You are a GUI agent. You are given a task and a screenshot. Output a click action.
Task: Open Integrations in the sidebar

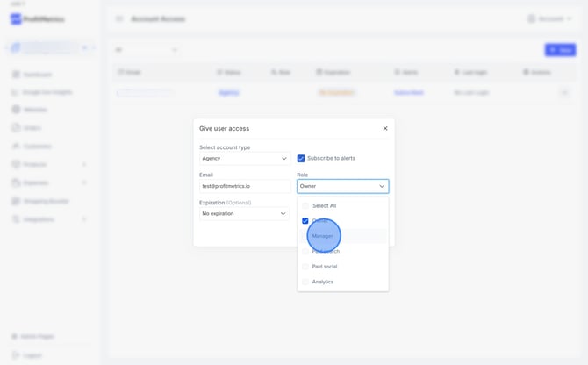coord(39,219)
